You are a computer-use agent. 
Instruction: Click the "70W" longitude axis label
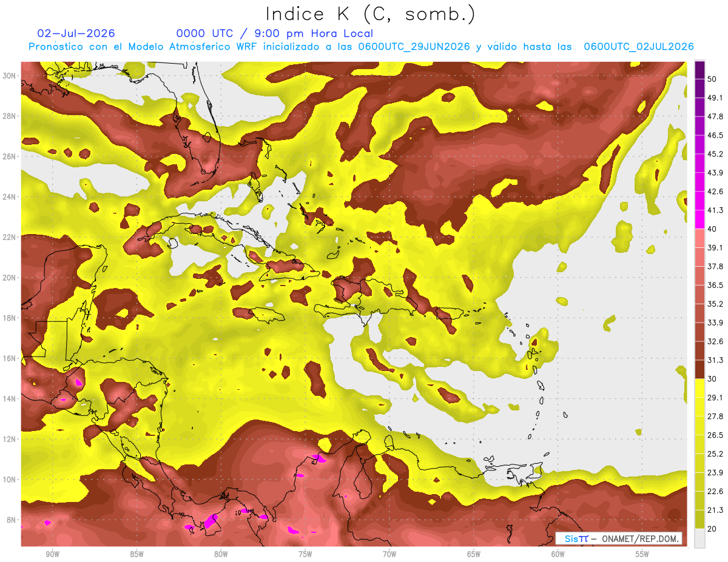389,555
